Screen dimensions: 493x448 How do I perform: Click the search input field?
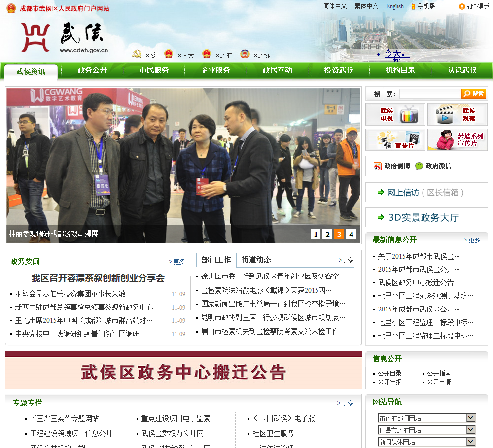(x=430, y=94)
